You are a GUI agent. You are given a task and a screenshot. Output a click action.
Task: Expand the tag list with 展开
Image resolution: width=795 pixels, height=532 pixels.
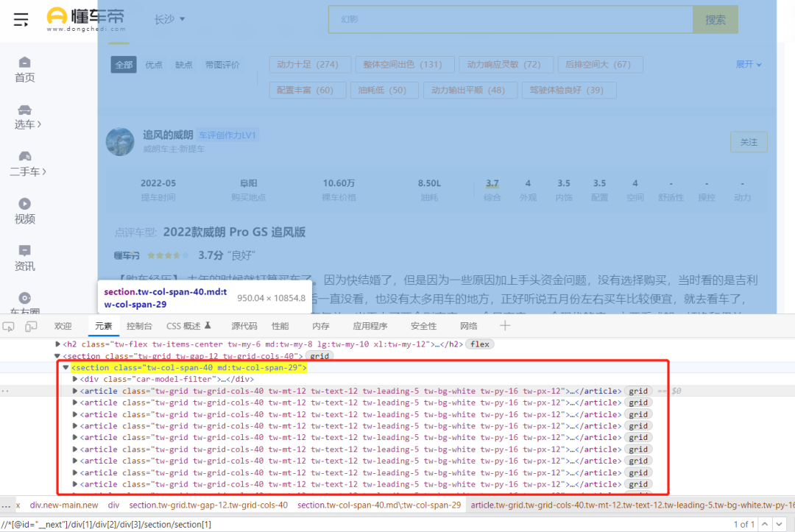pyautogui.click(x=749, y=64)
